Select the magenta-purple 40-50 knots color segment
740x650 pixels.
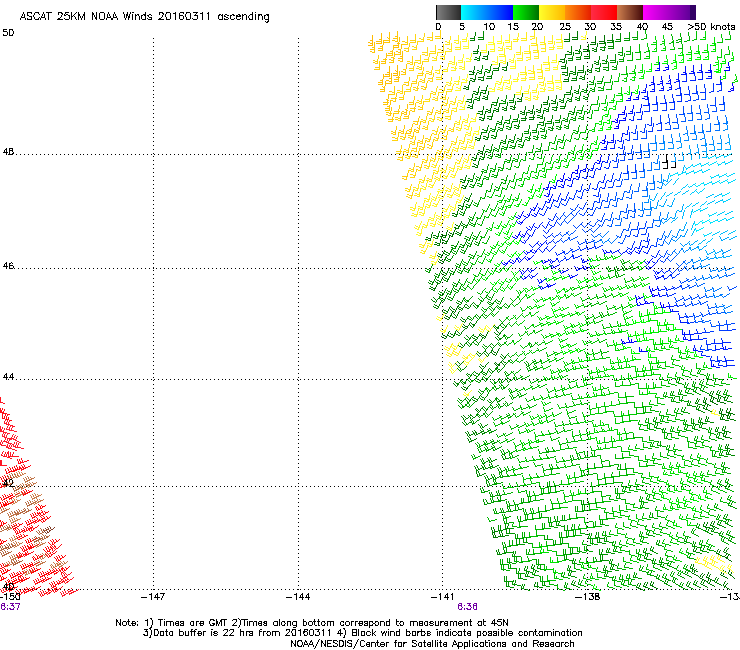(x=669, y=12)
